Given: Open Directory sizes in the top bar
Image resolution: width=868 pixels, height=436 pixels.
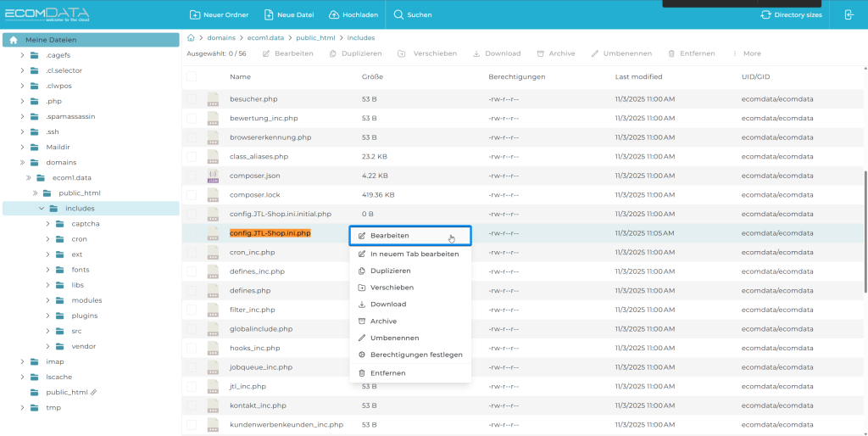Looking at the screenshot, I should [x=791, y=14].
